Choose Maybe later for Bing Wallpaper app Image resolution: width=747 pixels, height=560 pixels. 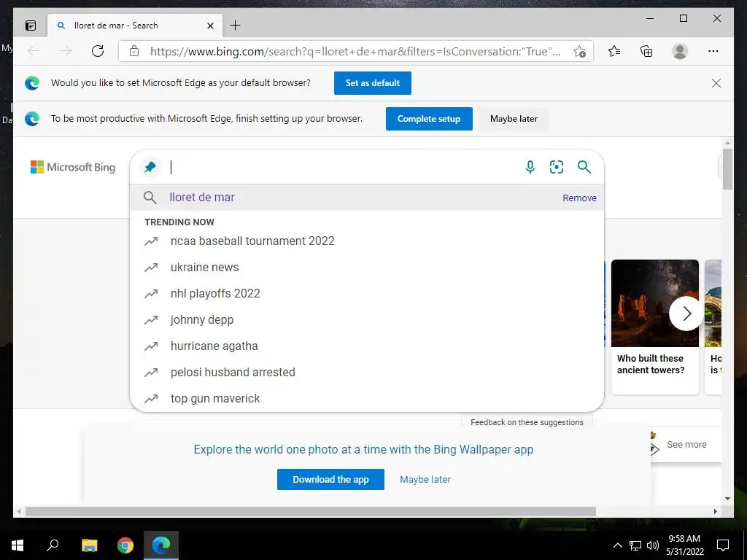[425, 480]
